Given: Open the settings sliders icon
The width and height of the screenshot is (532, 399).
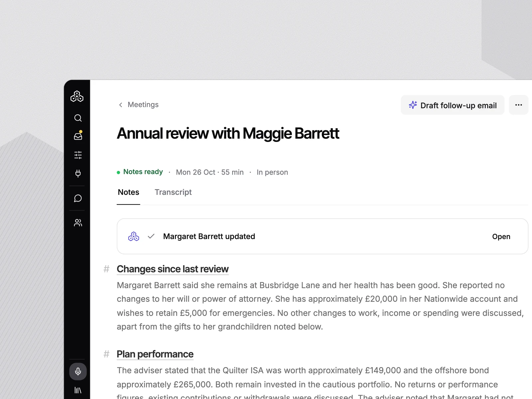Looking at the screenshot, I should coord(78,155).
